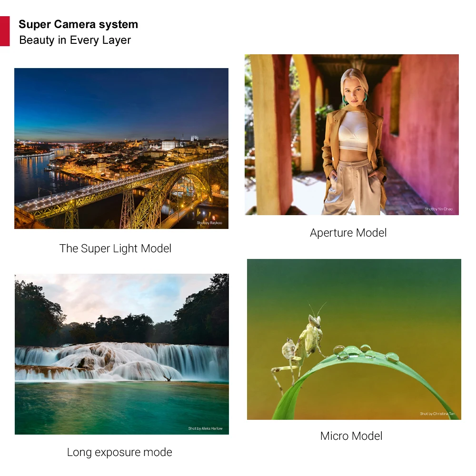The image size is (476, 476).
Task: Click the 'Micro Model' caption
Action: tap(351, 436)
